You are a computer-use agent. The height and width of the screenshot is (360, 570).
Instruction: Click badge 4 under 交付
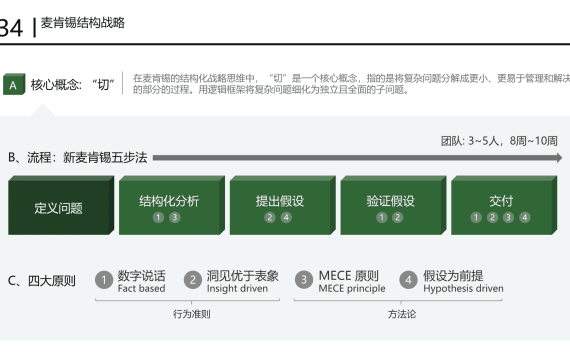pos(525,217)
